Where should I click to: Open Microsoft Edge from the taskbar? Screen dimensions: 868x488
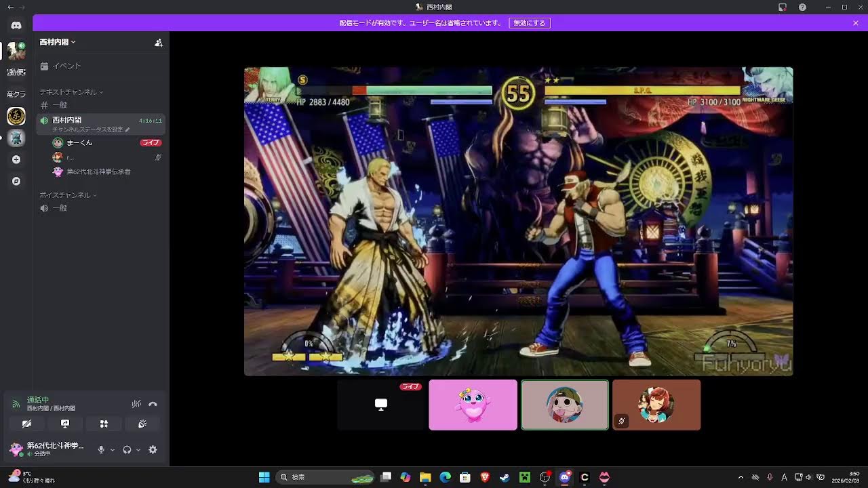445,477
